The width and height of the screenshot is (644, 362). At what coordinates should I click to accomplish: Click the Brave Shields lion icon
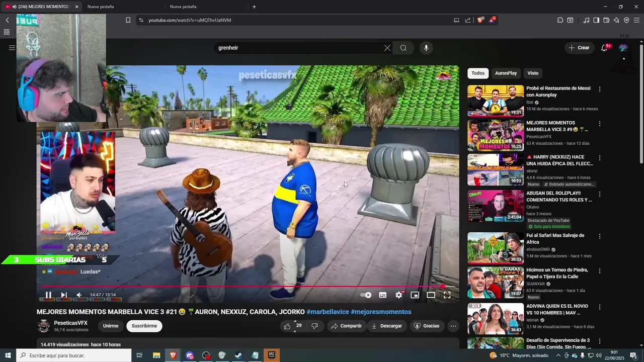point(480,20)
